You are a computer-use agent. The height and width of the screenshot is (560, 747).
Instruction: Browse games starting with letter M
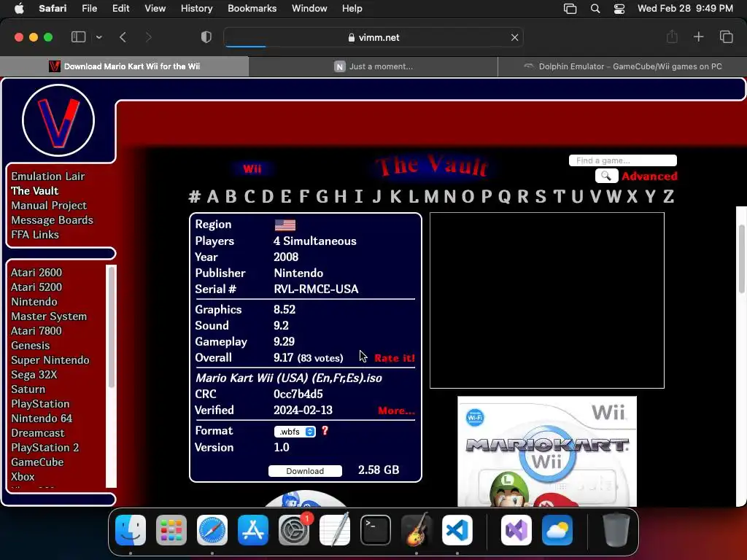431,196
